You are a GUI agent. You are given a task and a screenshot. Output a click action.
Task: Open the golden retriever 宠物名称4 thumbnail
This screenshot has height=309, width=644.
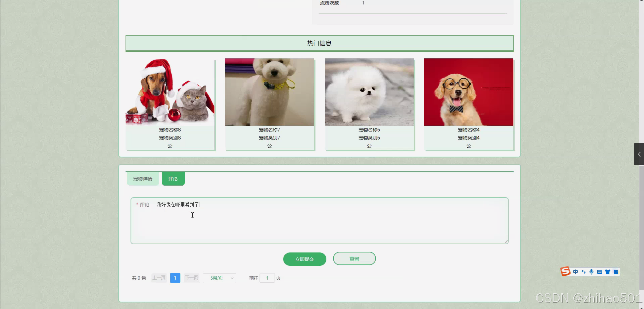[469, 92]
